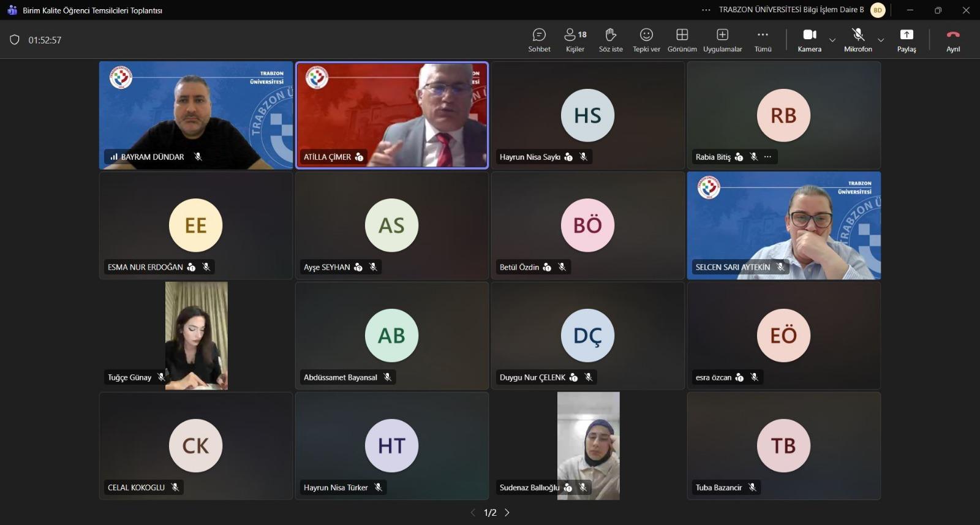Leave meeting with the Ayrıl button
The width and height of the screenshot is (980, 525).
tap(953, 40)
